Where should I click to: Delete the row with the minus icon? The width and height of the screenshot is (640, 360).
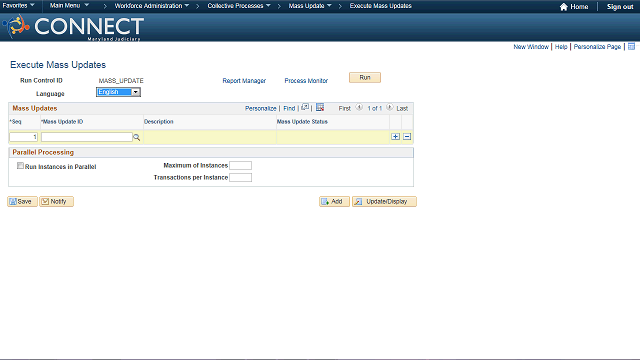[407, 137]
